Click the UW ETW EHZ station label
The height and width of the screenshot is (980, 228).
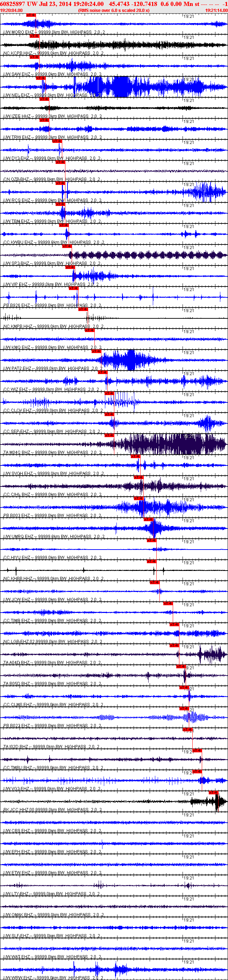(52, 872)
